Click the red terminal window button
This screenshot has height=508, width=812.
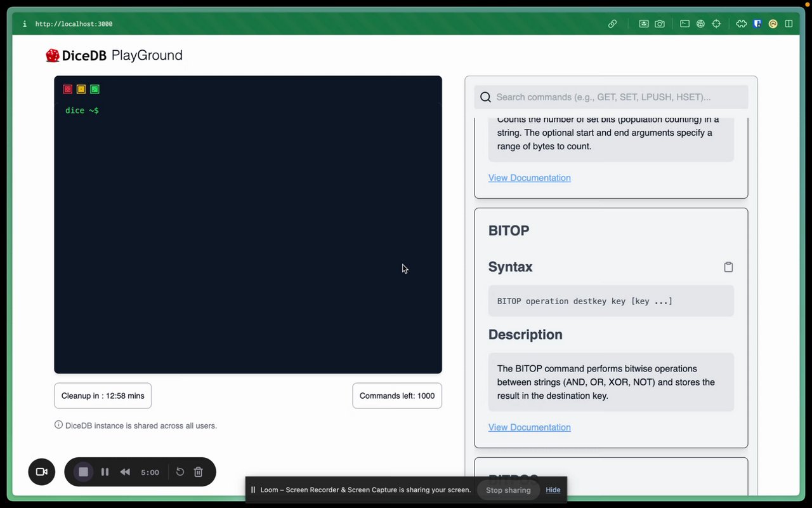click(x=68, y=89)
